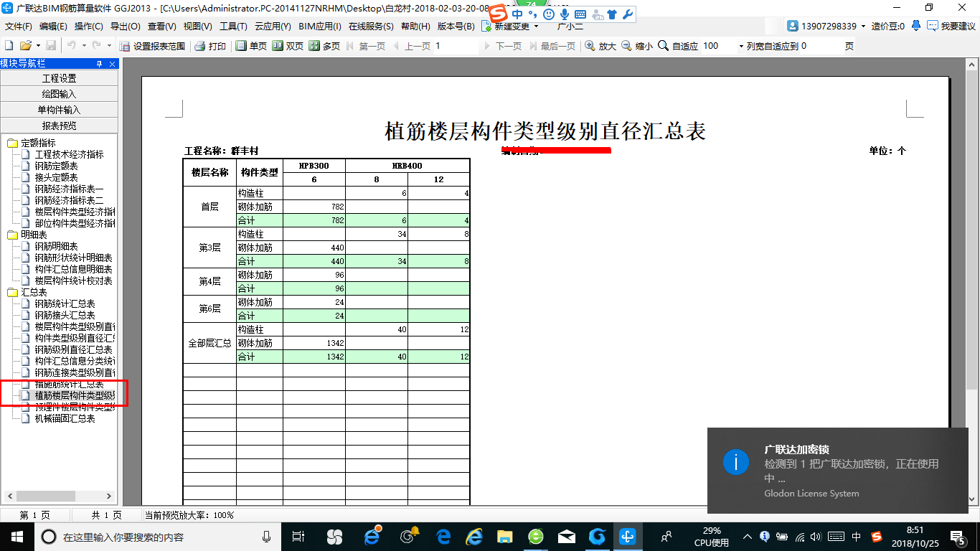Click Sogou skin shirt icon
The image size is (980, 551).
click(x=612, y=14)
